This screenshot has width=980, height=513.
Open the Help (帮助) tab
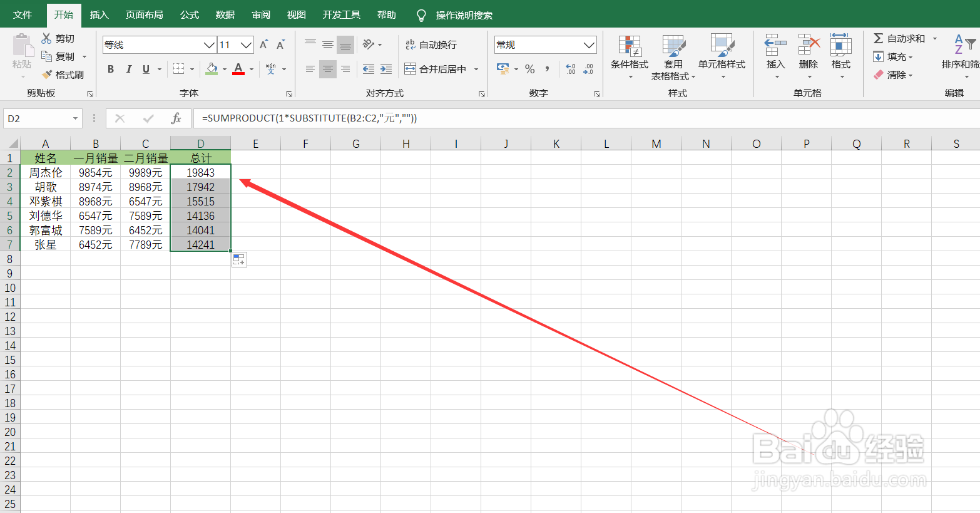click(386, 14)
